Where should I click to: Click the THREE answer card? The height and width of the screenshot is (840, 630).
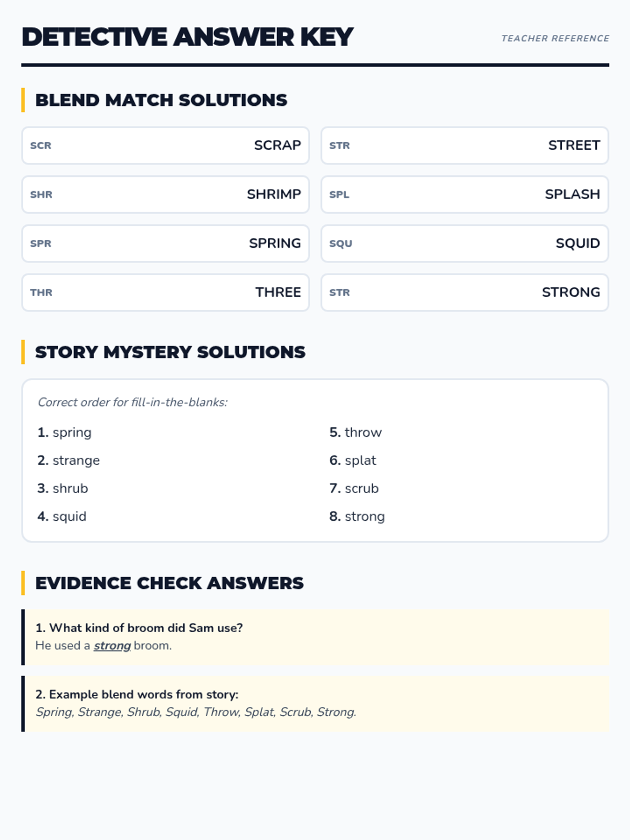[165, 292]
